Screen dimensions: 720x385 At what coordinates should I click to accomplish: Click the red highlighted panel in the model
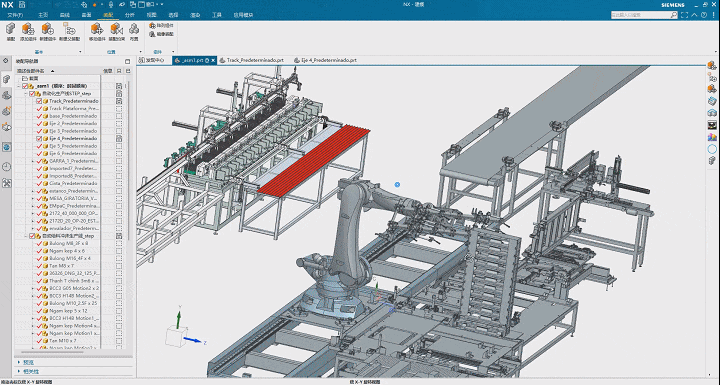point(314,159)
